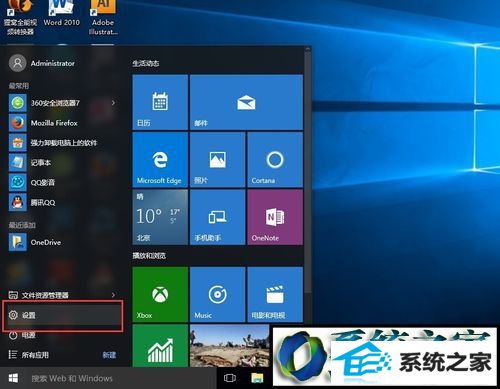This screenshot has height=389, width=500.
Task: Open the Beijing weather tile
Action: click(x=160, y=217)
